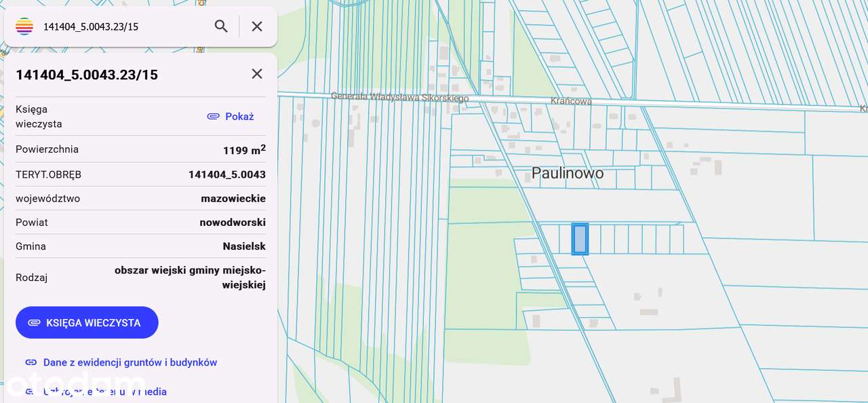Click the magnifier search icon
Viewport: 868px width, 403px height.
tap(221, 26)
